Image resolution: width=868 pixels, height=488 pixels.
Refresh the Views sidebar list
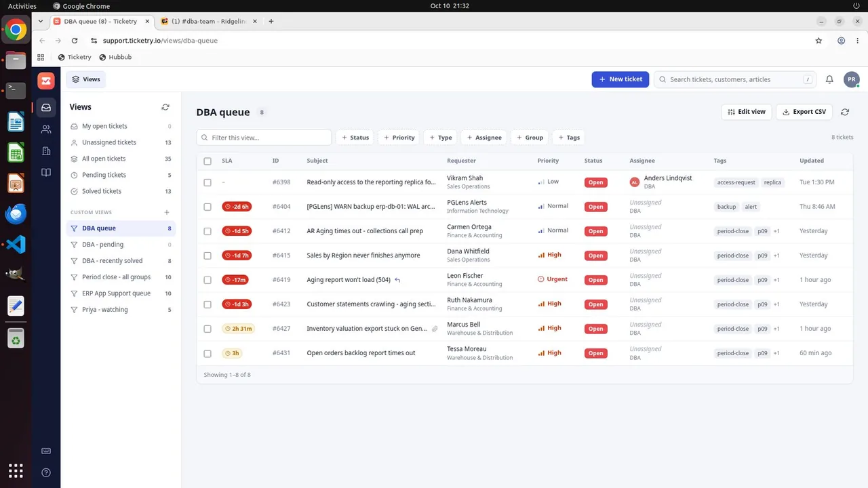(165, 107)
